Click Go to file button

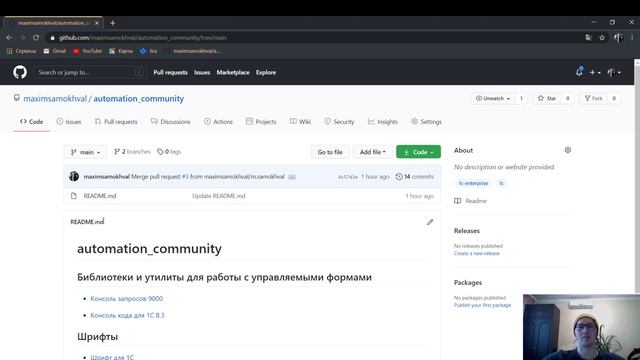(x=330, y=152)
